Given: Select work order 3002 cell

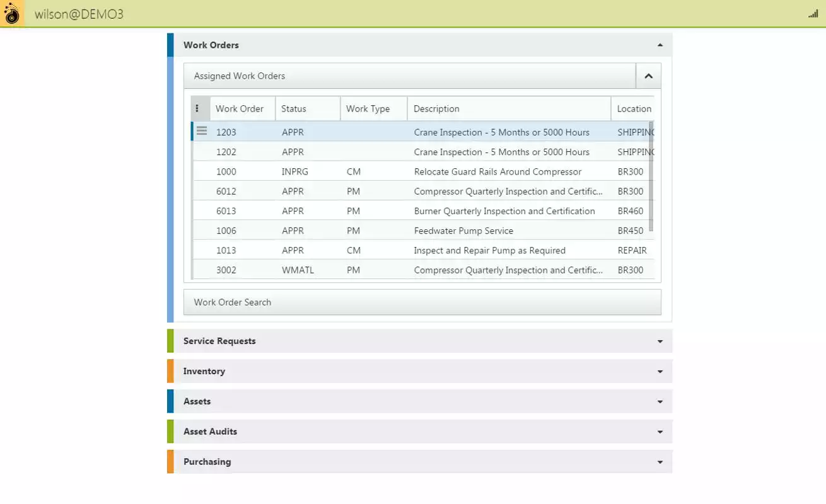Looking at the screenshot, I should 226,270.
